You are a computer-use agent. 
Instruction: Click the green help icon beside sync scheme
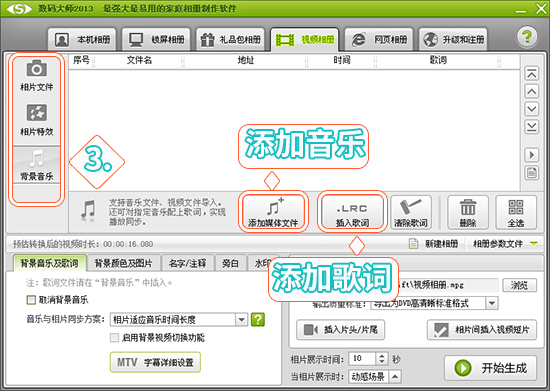coord(258,319)
